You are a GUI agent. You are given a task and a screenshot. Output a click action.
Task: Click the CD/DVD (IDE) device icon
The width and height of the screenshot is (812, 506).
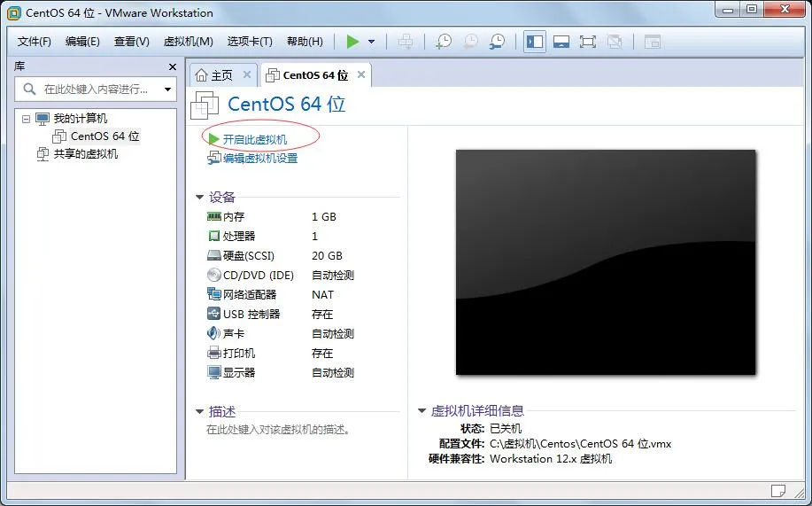click(x=214, y=275)
